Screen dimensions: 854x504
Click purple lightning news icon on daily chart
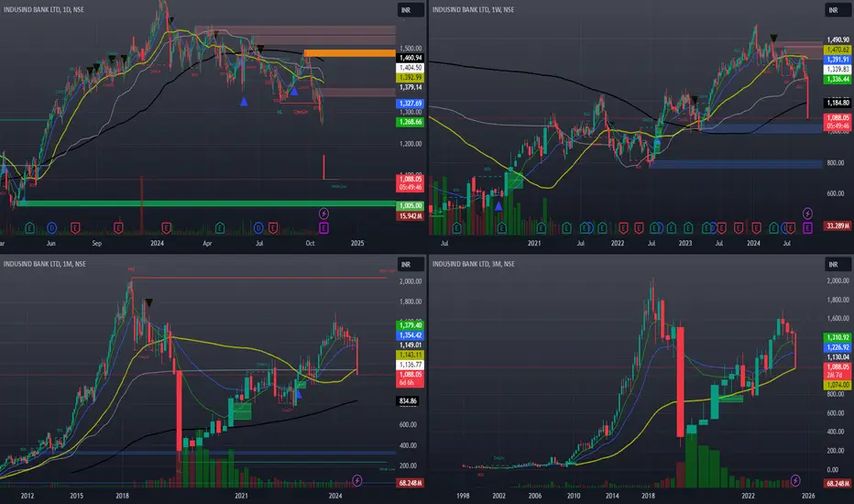[x=323, y=213]
